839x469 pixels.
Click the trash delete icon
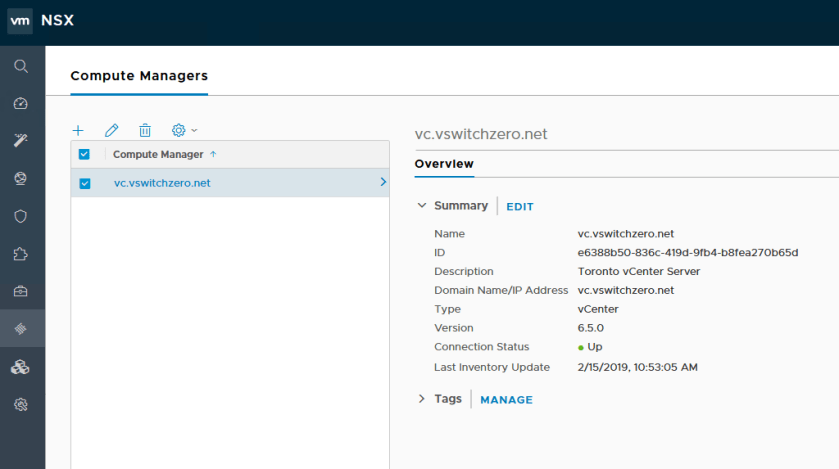click(x=145, y=130)
